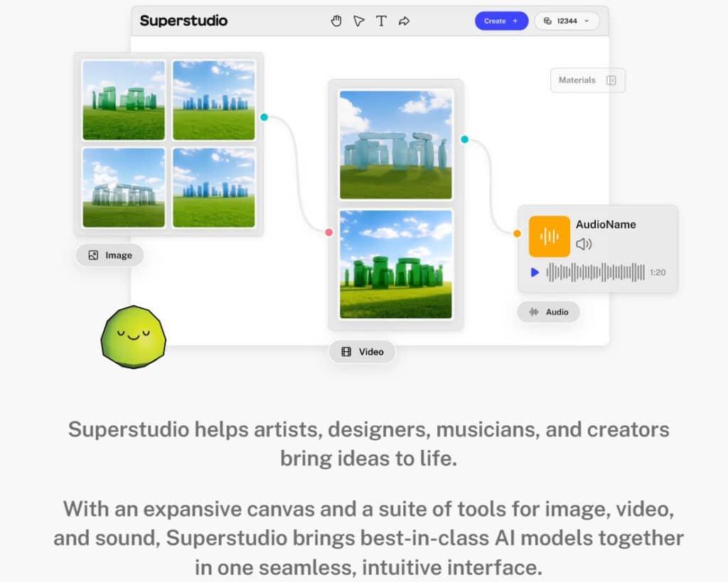The height and width of the screenshot is (582, 728).
Task: Click the cyan connector dot on the image grid
Action: (264, 116)
